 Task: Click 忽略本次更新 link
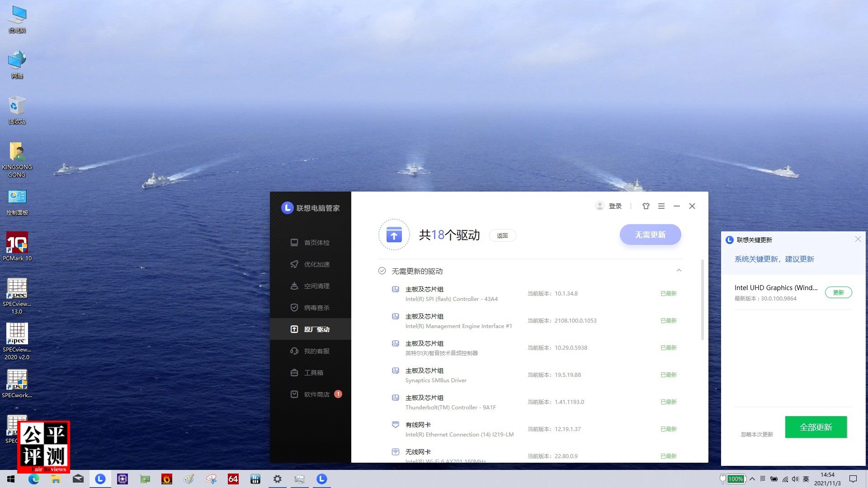click(757, 434)
